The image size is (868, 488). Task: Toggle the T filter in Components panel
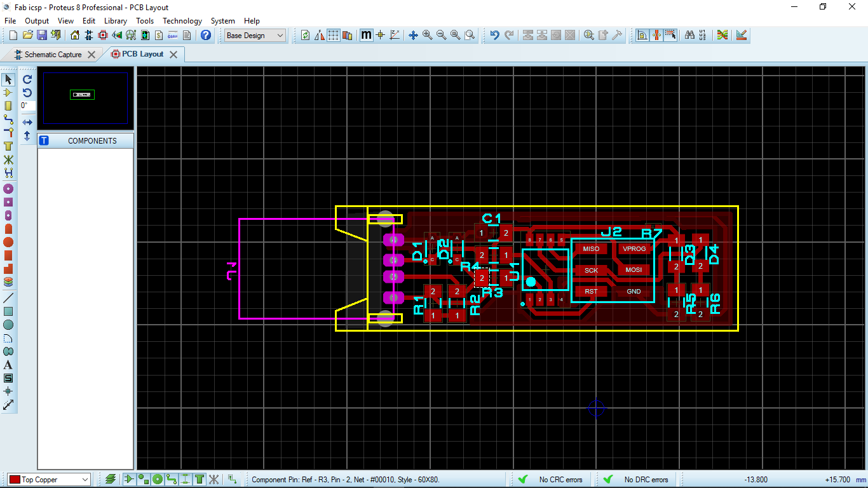pyautogui.click(x=44, y=140)
